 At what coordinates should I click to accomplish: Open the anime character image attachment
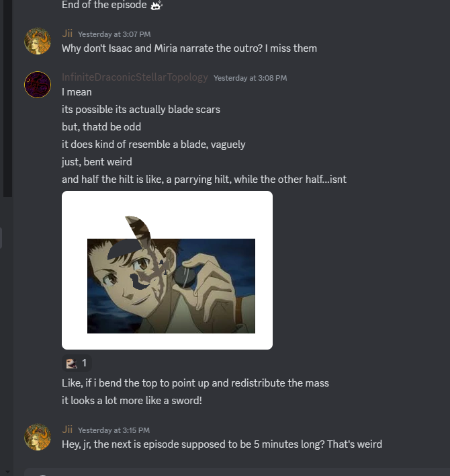point(167,270)
